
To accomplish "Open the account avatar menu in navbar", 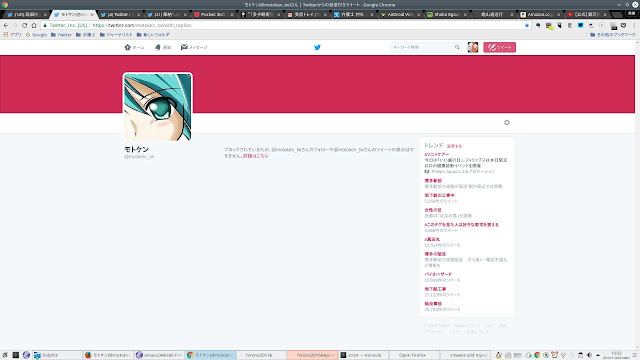I will [473, 47].
